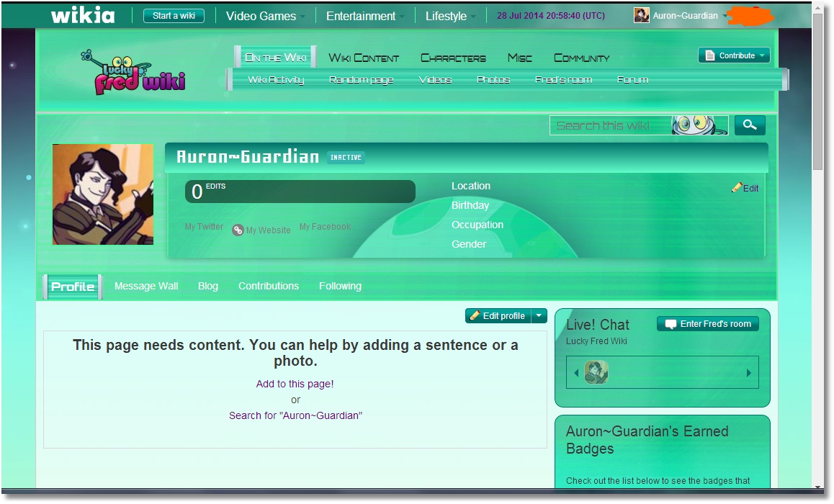Select the On the Wiki menu
Image resolution: width=834 pixels, height=504 pixels.
pyautogui.click(x=276, y=58)
